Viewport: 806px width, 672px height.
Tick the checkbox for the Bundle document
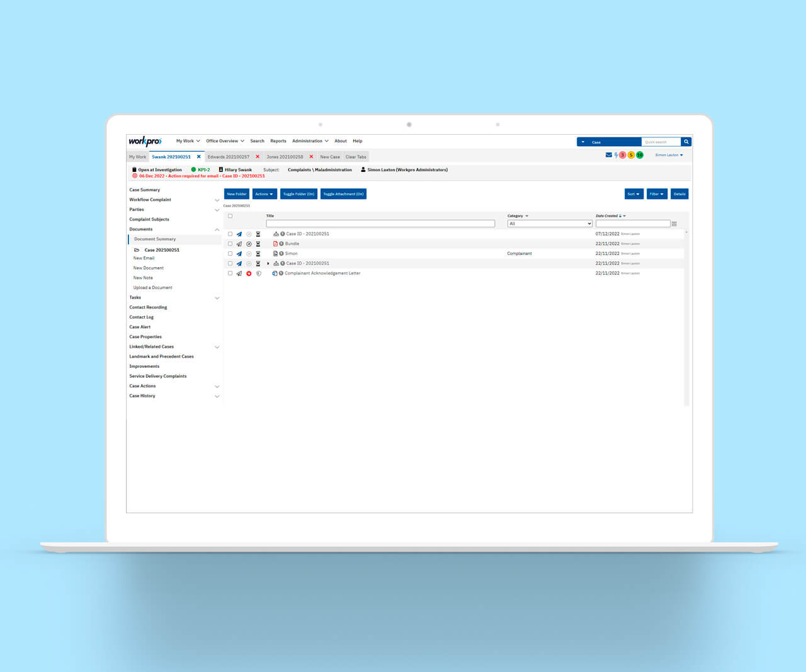(x=230, y=244)
